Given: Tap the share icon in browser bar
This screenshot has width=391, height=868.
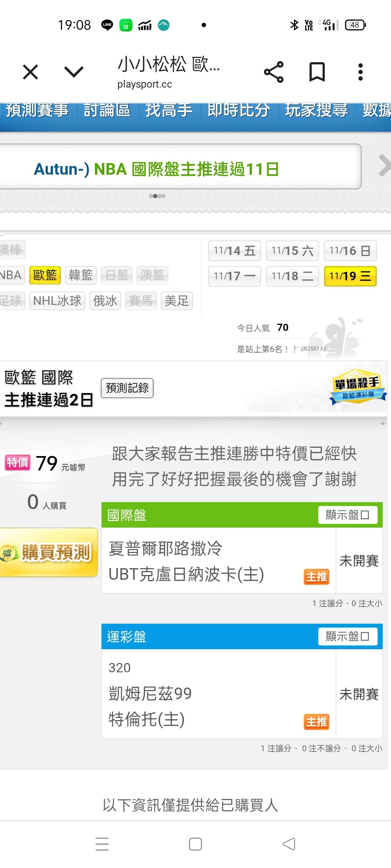Looking at the screenshot, I should (x=274, y=72).
